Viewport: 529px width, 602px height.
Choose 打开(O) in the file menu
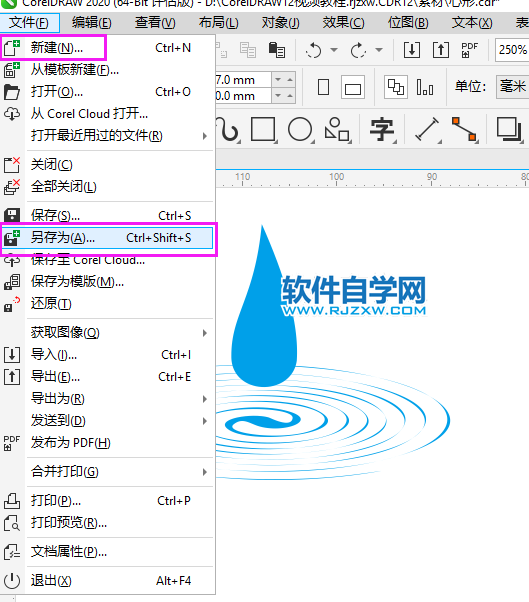pos(107,92)
